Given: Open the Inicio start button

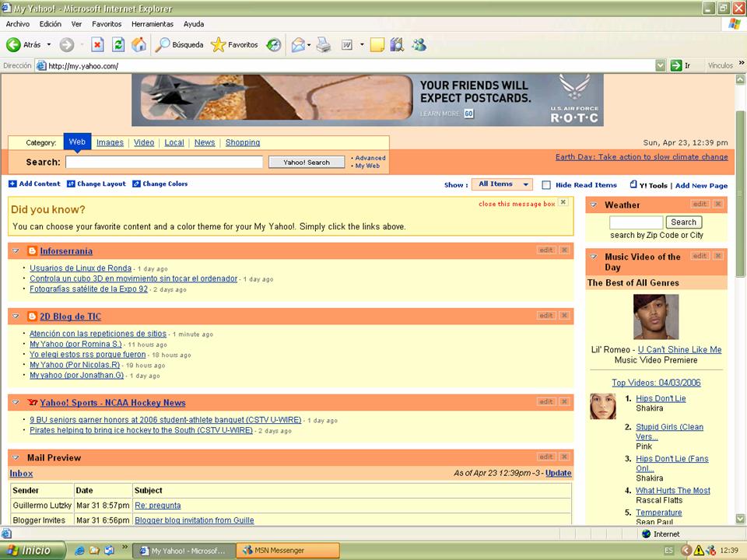Looking at the screenshot, I should [32, 551].
